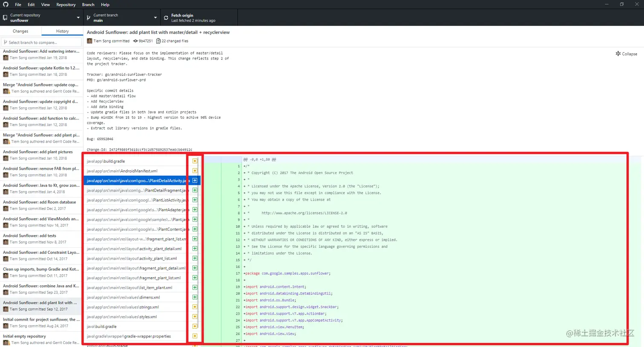The width and height of the screenshot is (644, 347).
Task: Click modified status icon for gradle-wrapper.properties
Action: 195,336
